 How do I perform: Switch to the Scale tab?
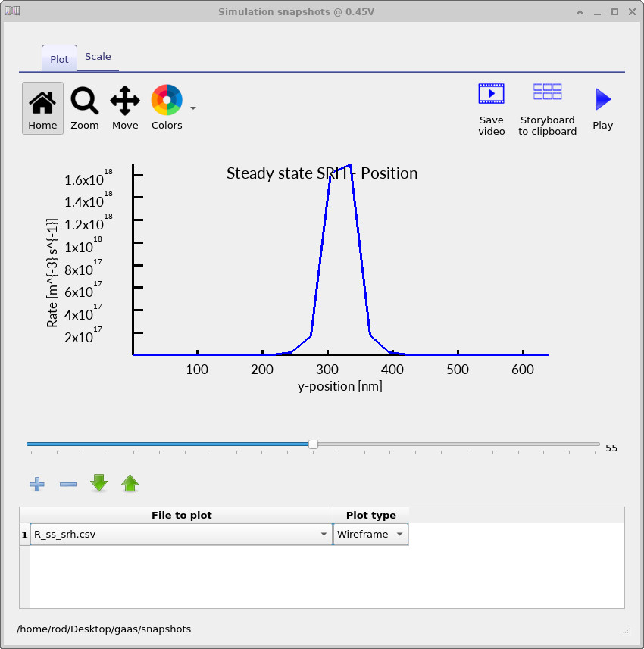click(98, 56)
